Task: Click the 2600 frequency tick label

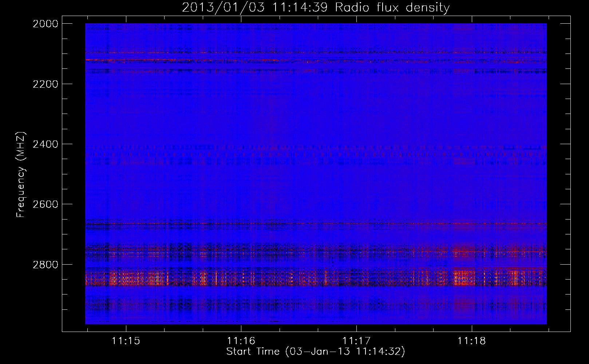Action: (46, 204)
